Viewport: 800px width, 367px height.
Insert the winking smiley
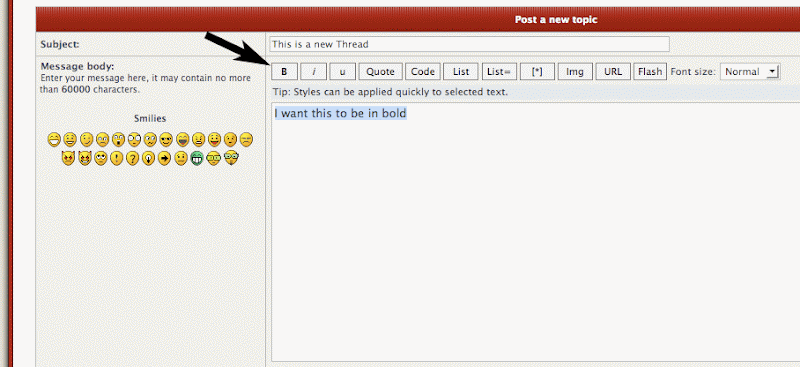[x=87, y=139]
